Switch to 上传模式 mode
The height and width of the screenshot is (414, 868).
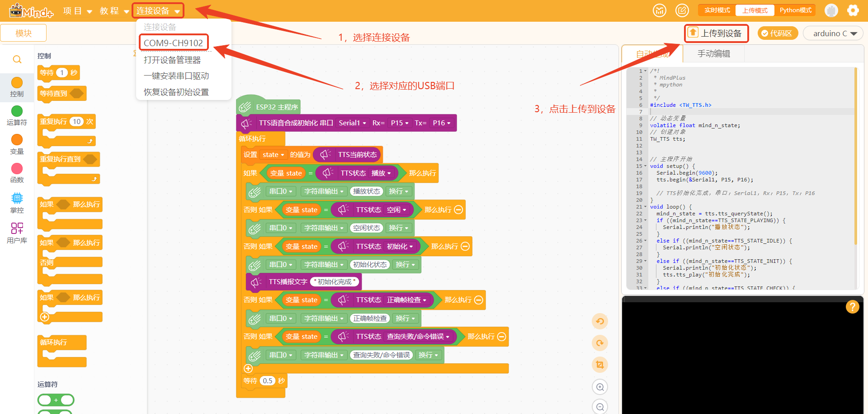point(755,10)
